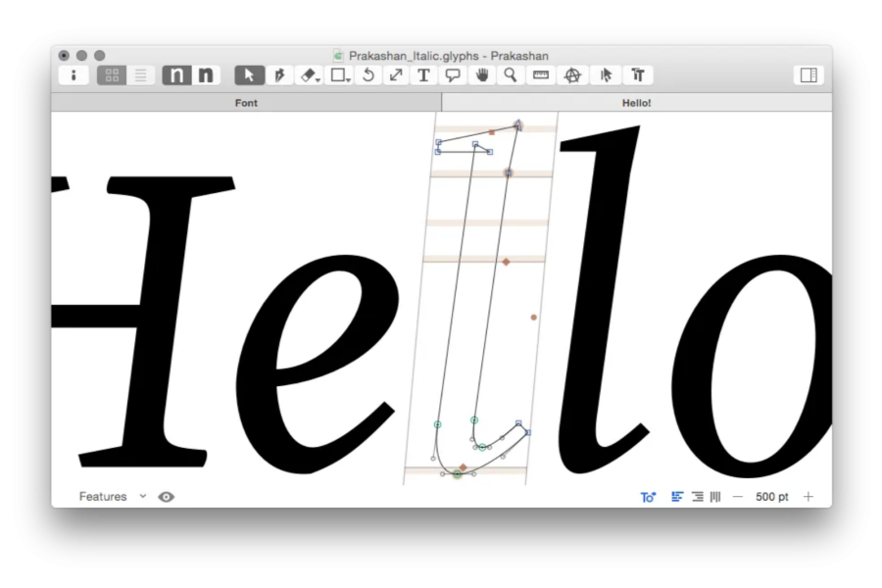Click the plus zoom-in button
Screen dimensions: 882x588
click(808, 497)
